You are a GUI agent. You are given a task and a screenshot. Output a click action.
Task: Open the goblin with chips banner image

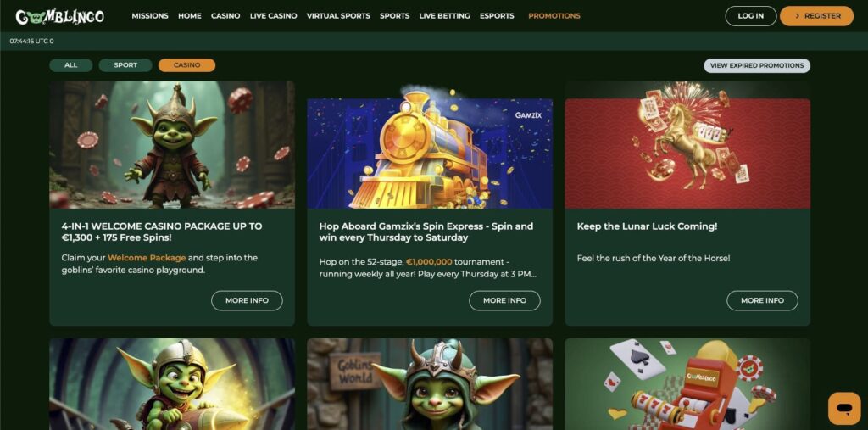[172, 145]
